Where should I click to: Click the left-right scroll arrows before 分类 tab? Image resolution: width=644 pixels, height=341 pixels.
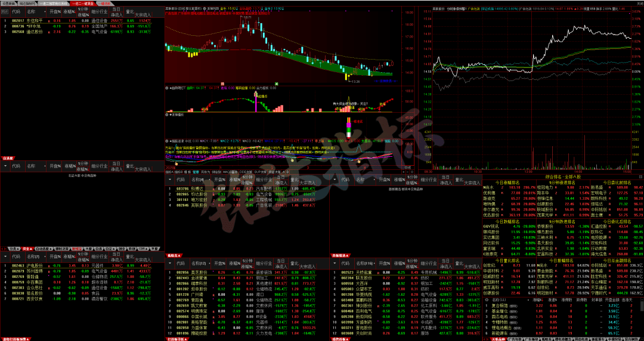(4, 249)
